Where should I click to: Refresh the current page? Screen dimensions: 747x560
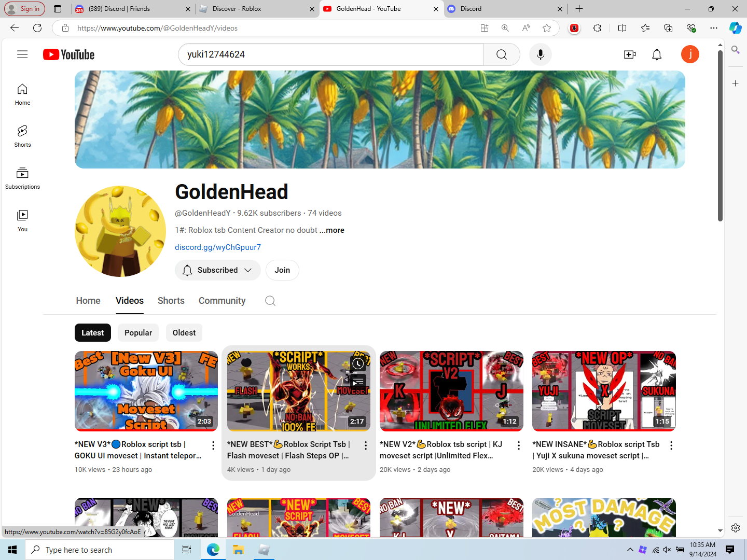(37, 28)
